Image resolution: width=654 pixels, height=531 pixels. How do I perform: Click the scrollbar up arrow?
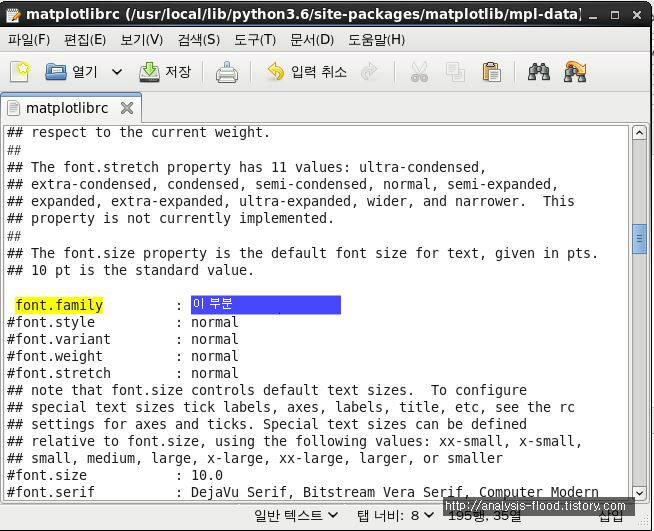click(639, 133)
